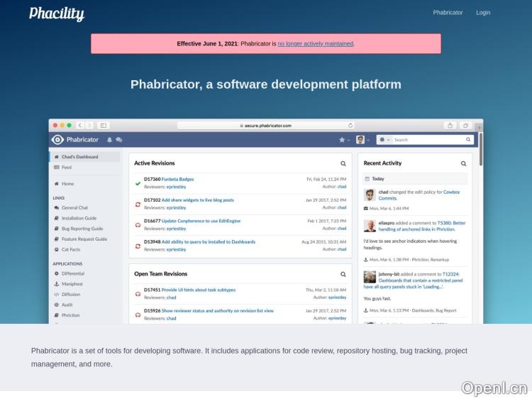Click the Phabricator eye logo icon
The width and height of the screenshot is (532, 399).
58,140
